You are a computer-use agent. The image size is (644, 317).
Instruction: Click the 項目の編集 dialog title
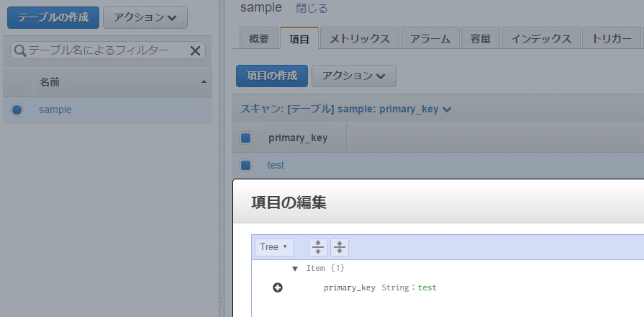(289, 202)
